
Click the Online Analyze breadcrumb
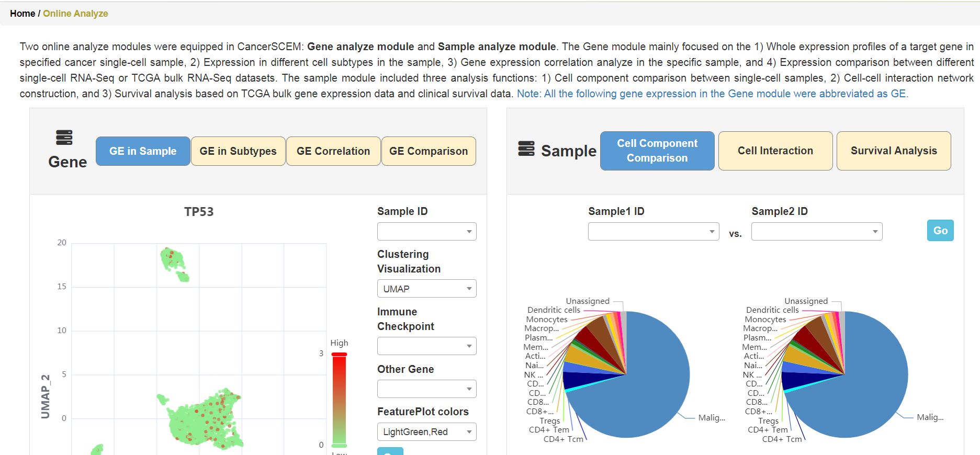click(75, 14)
